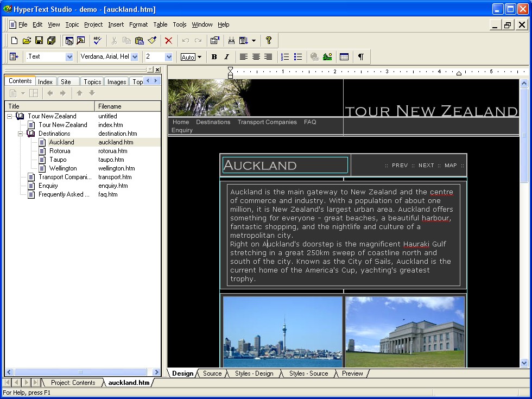Viewport: 532px width, 399px height.
Task: Open the Topic menu
Action: [71, 24]
